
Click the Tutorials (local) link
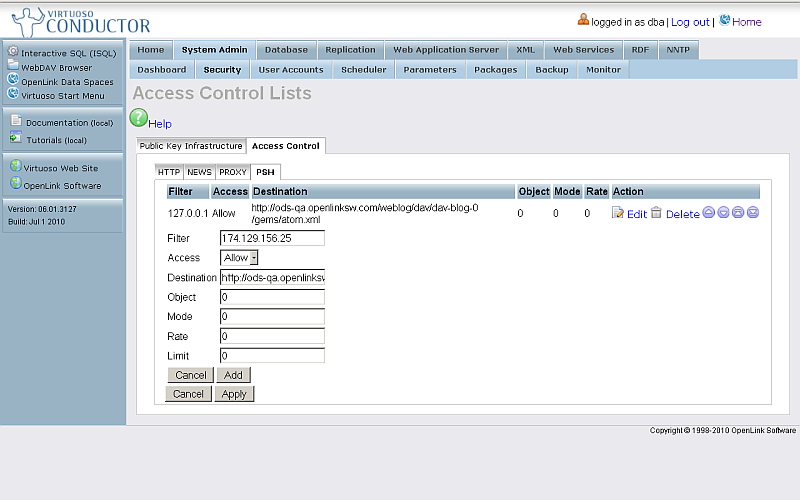57,140
